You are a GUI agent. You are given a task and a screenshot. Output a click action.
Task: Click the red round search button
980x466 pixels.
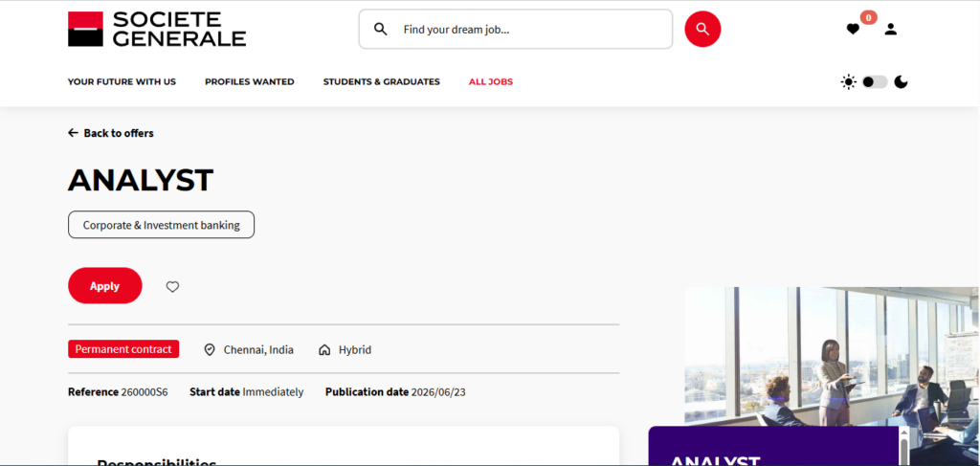click(702, 29)
